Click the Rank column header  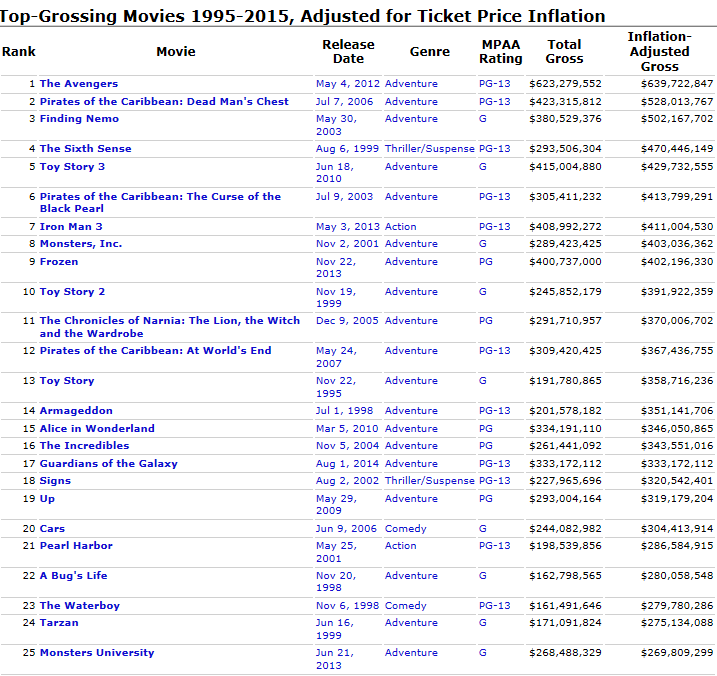19,51
